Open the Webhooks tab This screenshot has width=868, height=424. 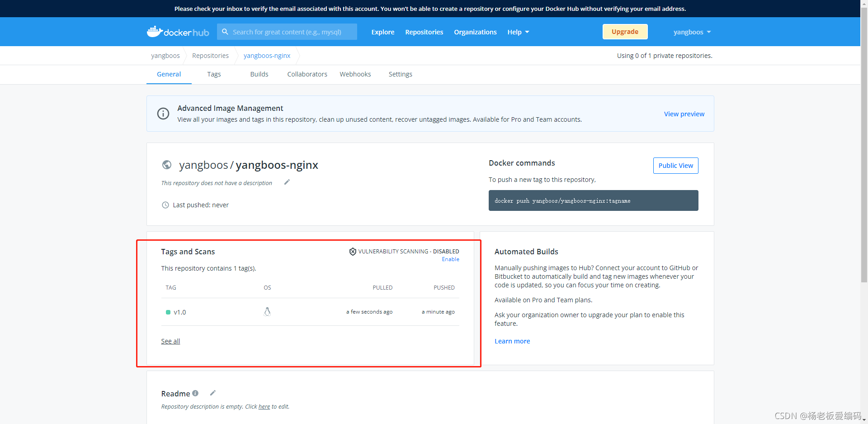[355, 74]
